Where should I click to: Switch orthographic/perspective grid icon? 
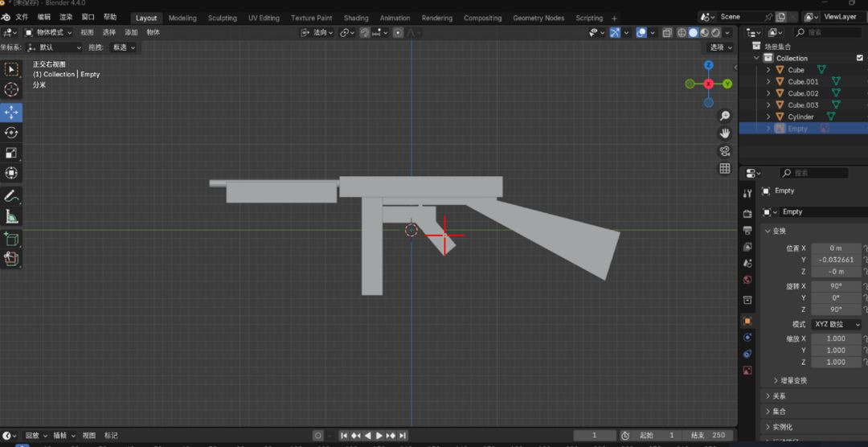[x=725, y=168]
